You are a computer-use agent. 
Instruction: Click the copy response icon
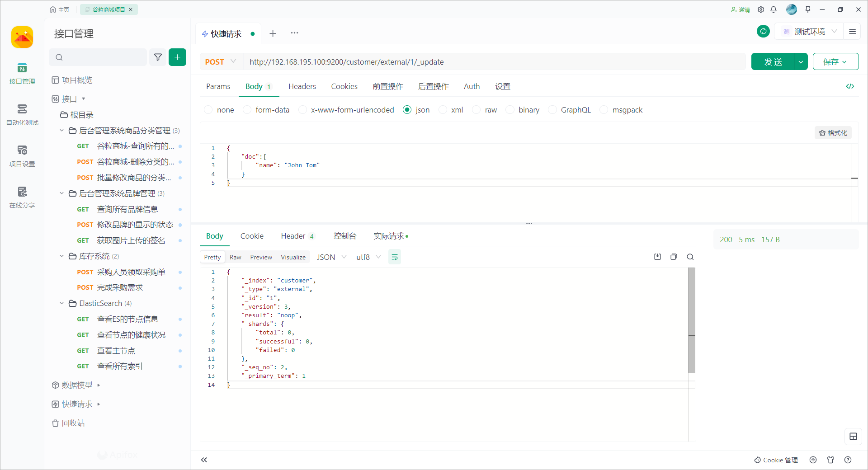tap(674, 257)
